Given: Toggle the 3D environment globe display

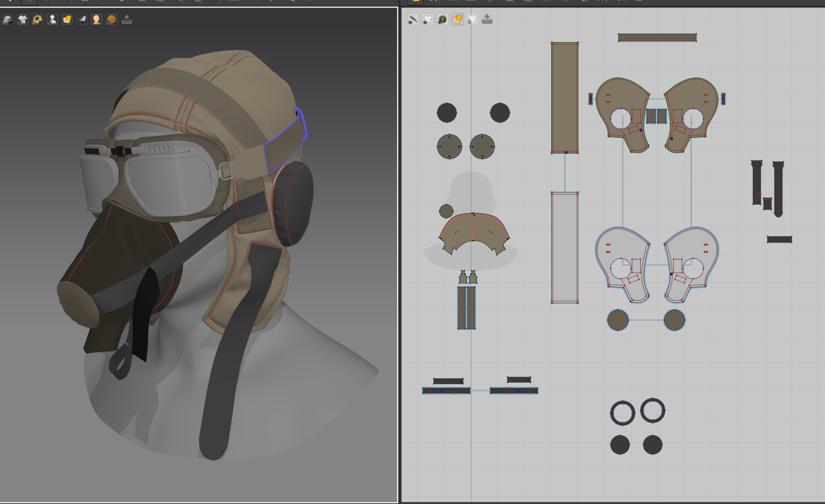Looking at the screenshot, I should (111, 19).
